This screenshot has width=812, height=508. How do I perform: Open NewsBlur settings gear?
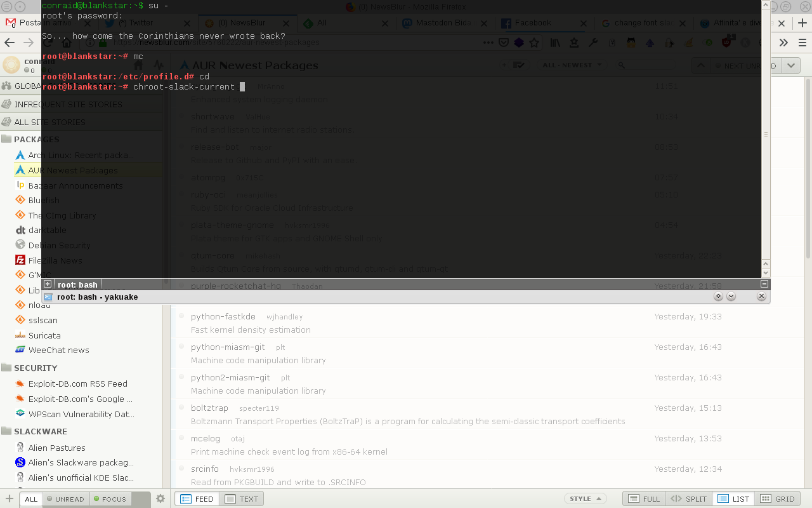(x=160, y=498)
